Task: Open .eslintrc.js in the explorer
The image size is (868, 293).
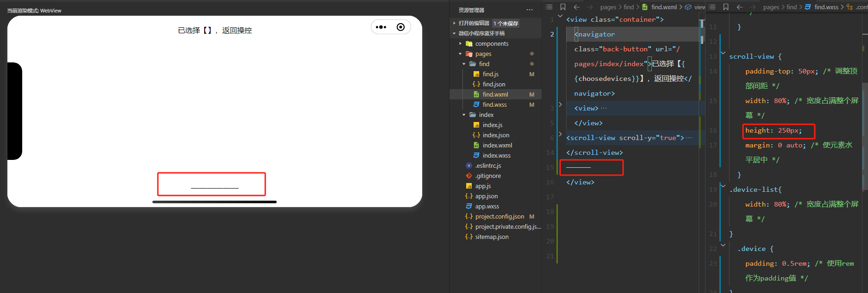Action: tap(488, 166)
